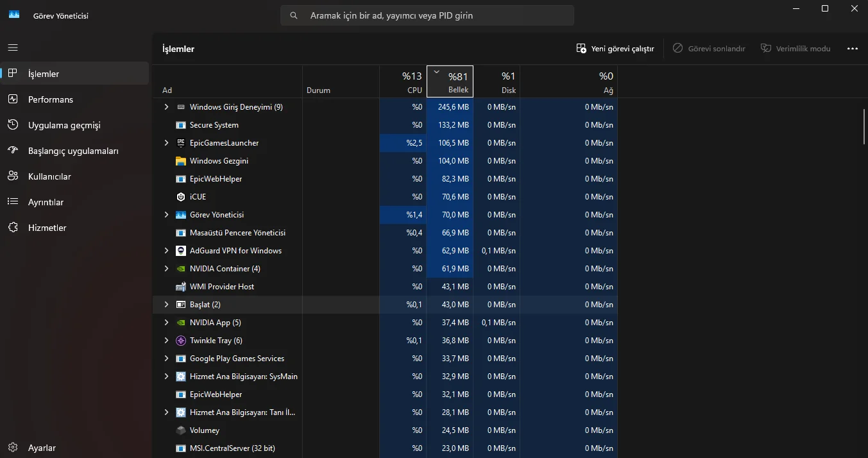Go to the Hizmetler section
The image size is (868, 458).
[x=47, y=228]
